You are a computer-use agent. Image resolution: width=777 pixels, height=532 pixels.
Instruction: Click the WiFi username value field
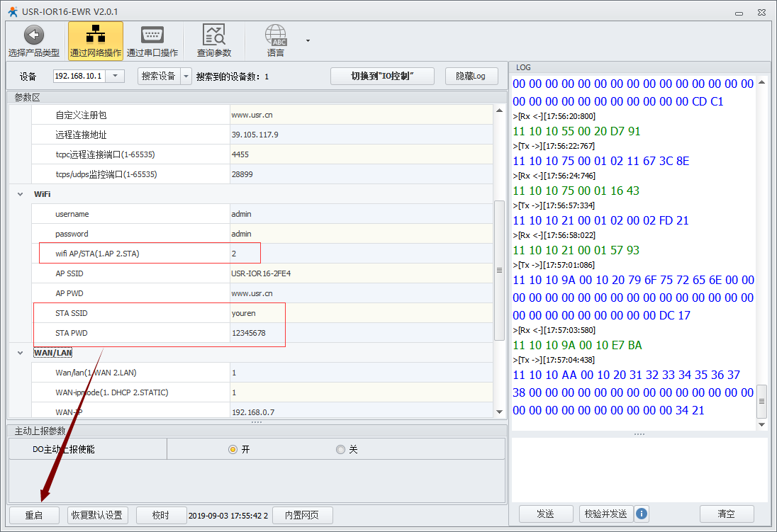pos(362,214)
